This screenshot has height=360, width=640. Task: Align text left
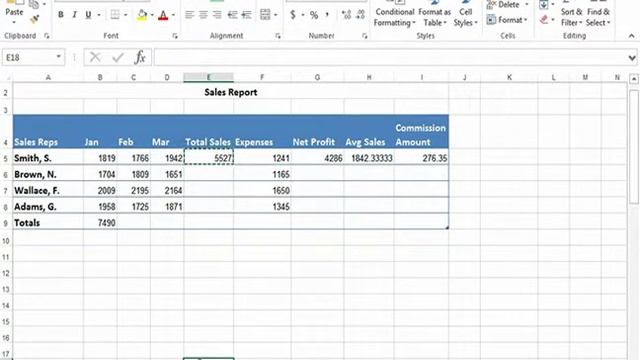click(x=189, y=15)
